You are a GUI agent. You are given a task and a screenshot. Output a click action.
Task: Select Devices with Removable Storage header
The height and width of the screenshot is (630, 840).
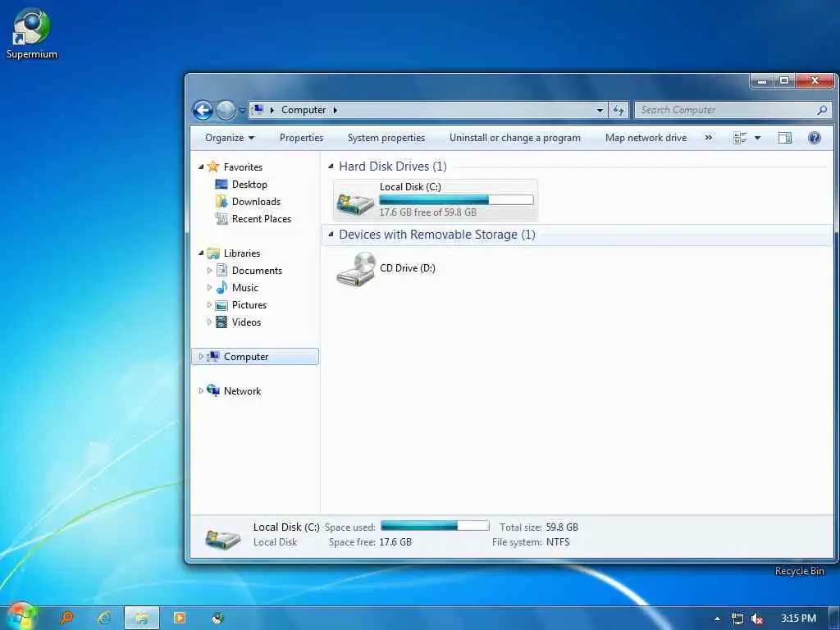(437, 235)
